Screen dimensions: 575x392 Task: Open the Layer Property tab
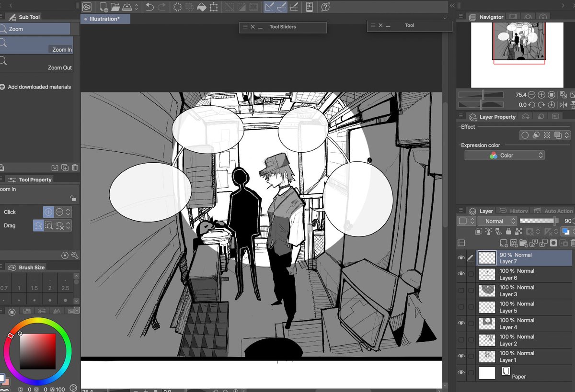pyautogui.click(x=492, y=117)
